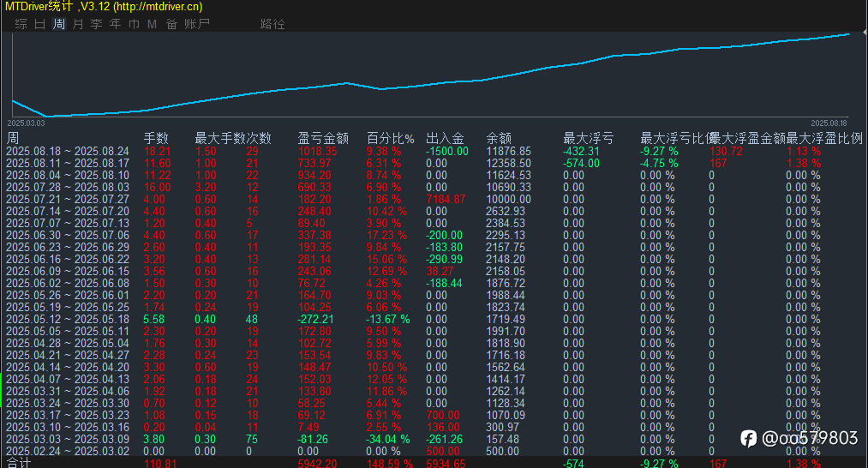Click the 最大浮亏 column header

588,138
